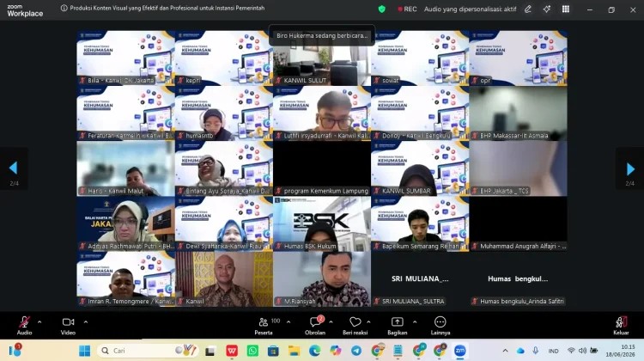The image size is (644, 361).
Task: Click microphone in-use icon in system tray
Action: click(536, 351)
